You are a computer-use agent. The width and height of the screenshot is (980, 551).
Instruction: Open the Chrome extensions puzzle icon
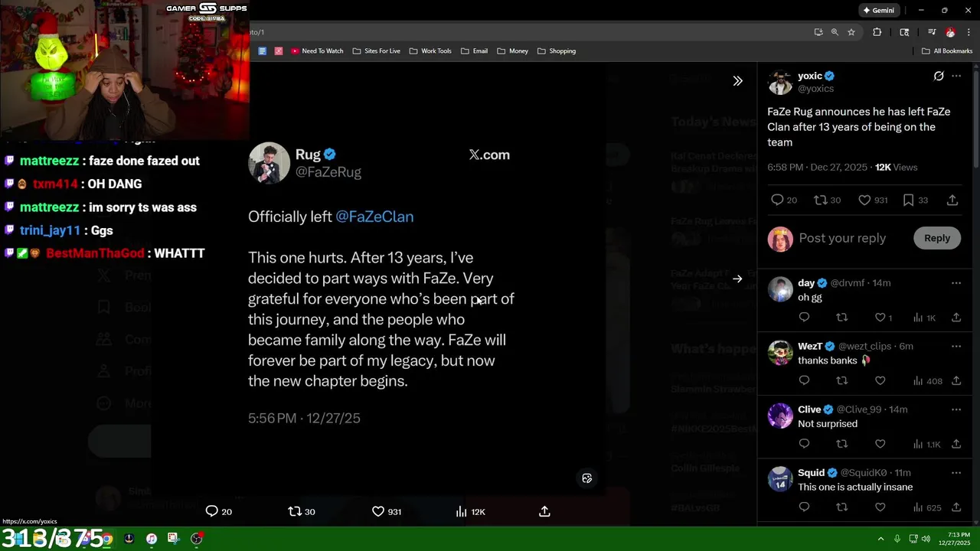click(x=877, y=32)
